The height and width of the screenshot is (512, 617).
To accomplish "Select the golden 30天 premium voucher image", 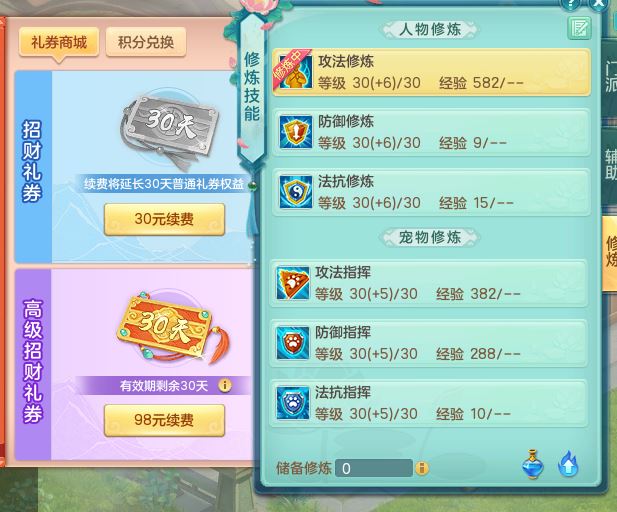I will [173, 329].
